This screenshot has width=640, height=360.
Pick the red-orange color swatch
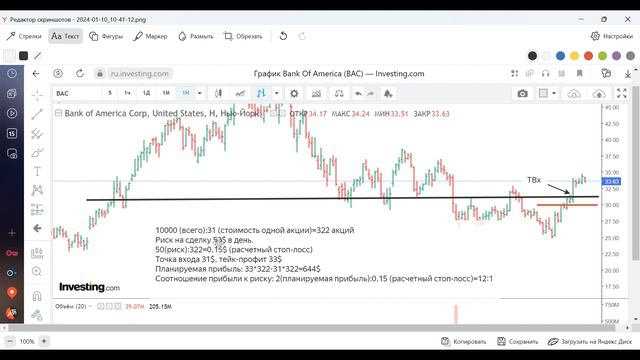click(588, 56)
